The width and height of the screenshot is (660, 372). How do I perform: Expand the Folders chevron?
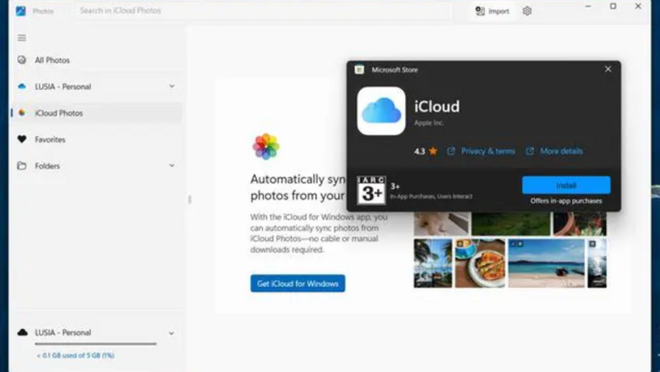(x=172, y=165)
